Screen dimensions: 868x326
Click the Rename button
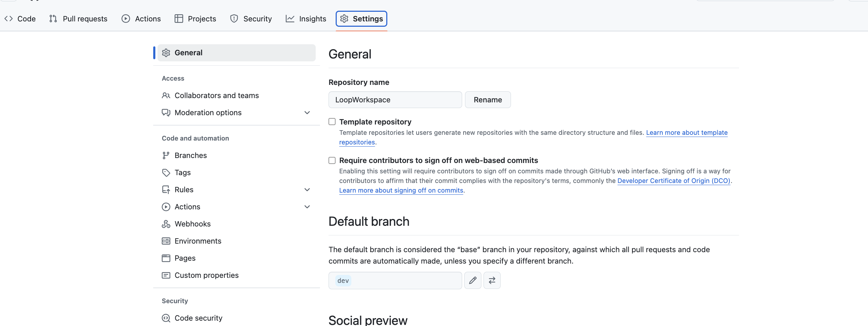pos(488,100)
